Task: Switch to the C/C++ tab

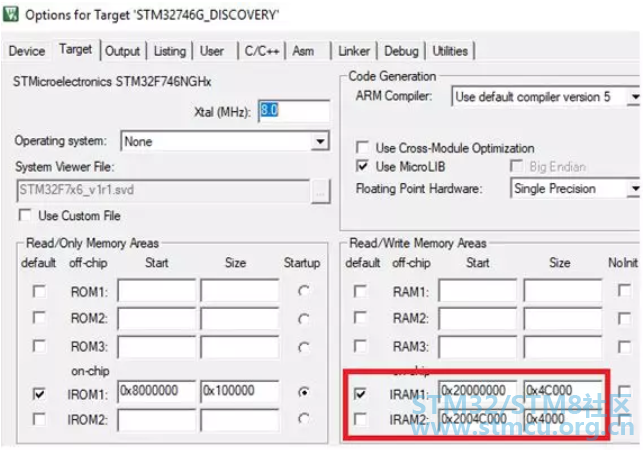Action: [262, 51]
